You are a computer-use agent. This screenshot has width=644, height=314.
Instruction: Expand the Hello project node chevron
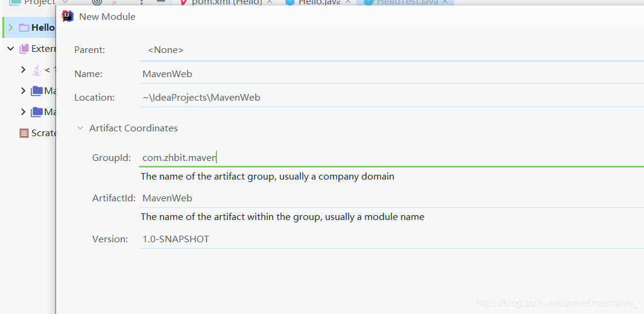11,28
